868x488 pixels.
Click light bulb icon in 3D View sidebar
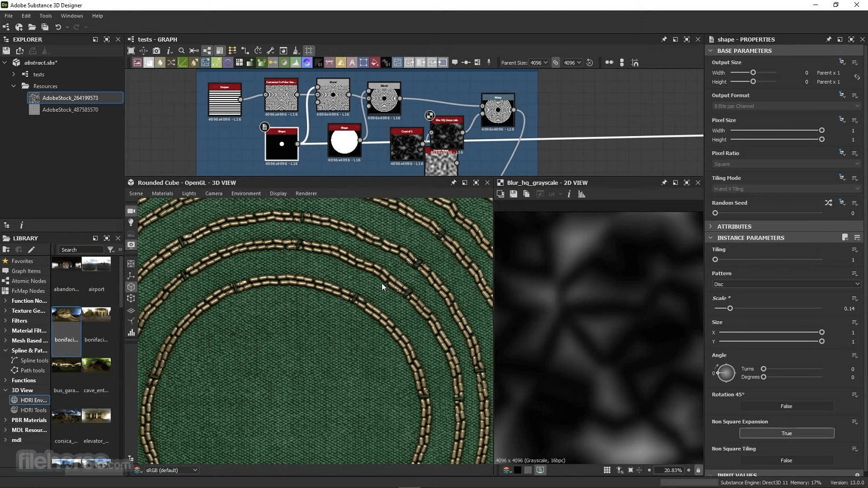point(131,222)
